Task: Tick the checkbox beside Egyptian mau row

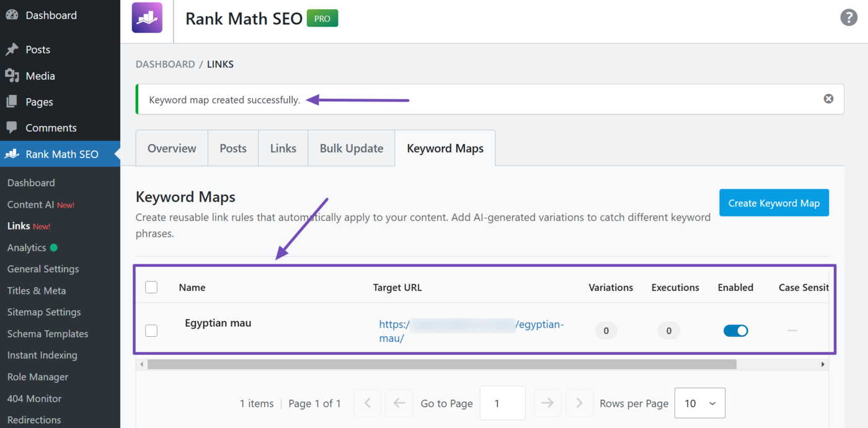Action: click(x=151, y=331)
